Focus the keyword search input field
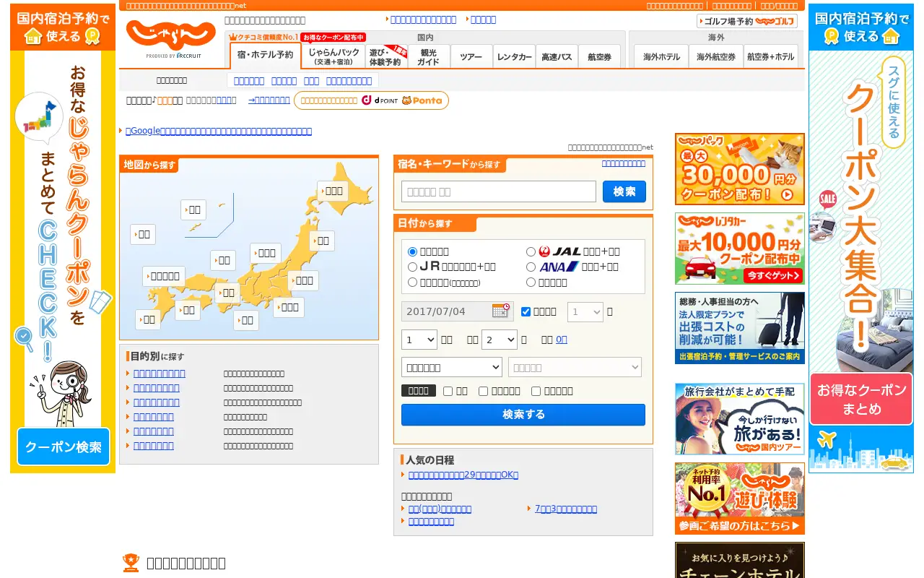924x578 pixels. coord(499,191)
